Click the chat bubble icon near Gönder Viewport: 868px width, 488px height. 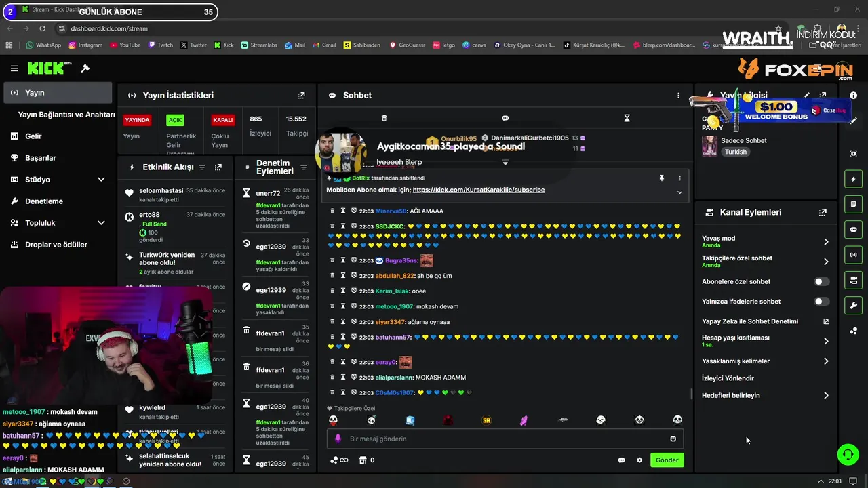tap(621, 460)
